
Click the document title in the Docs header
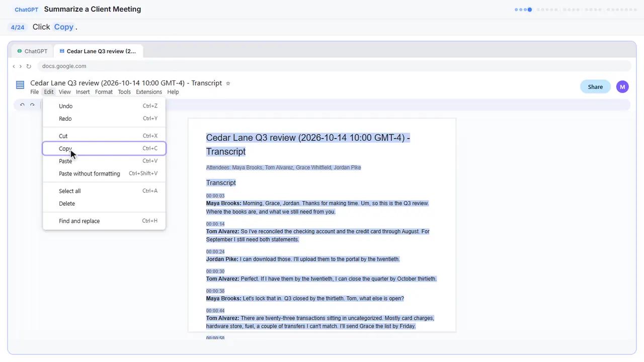click(126, 83)
